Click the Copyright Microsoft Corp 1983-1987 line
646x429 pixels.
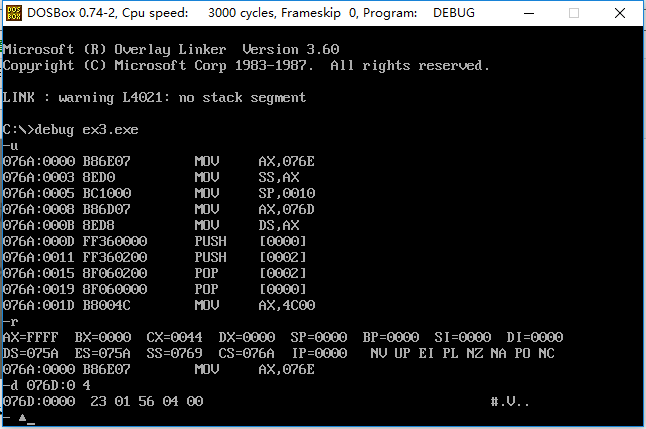[x=246, y=66]
